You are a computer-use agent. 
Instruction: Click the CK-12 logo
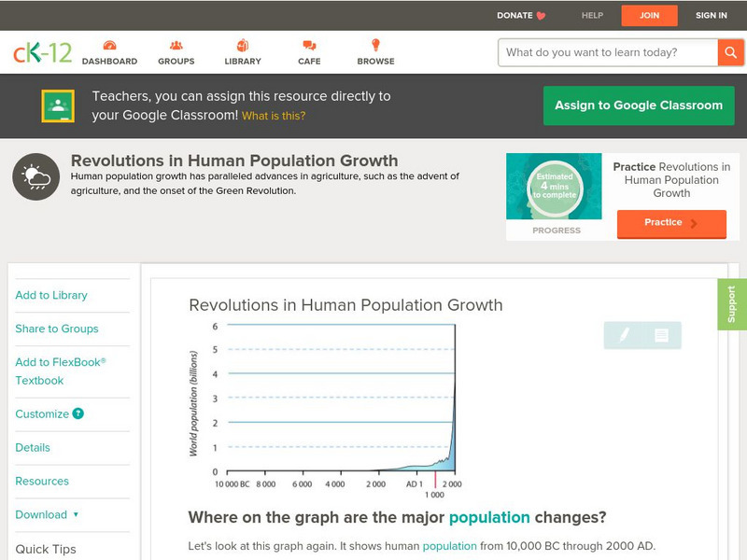click(x=42, y=52)
